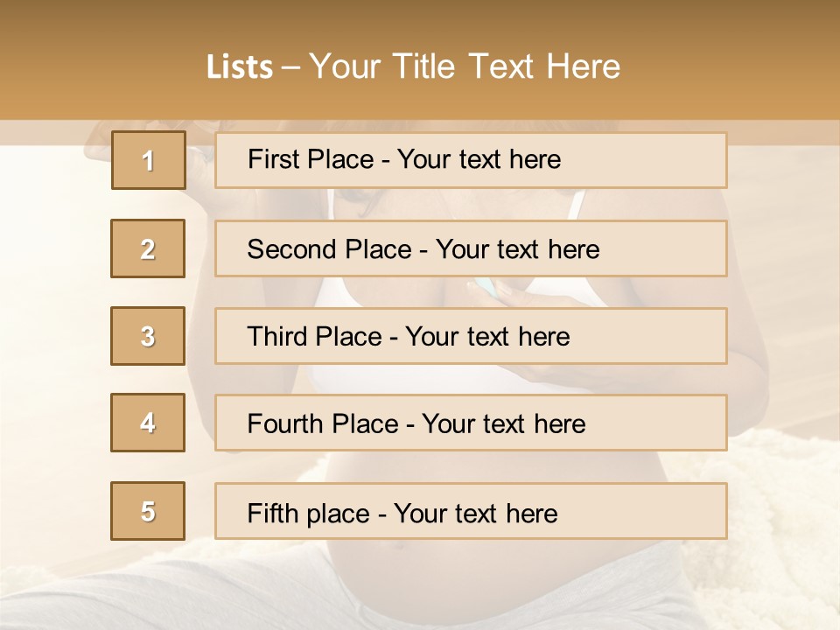Click the number 1 box
Viewport: 840px width, 630px height.
click(x=148, y=160)
